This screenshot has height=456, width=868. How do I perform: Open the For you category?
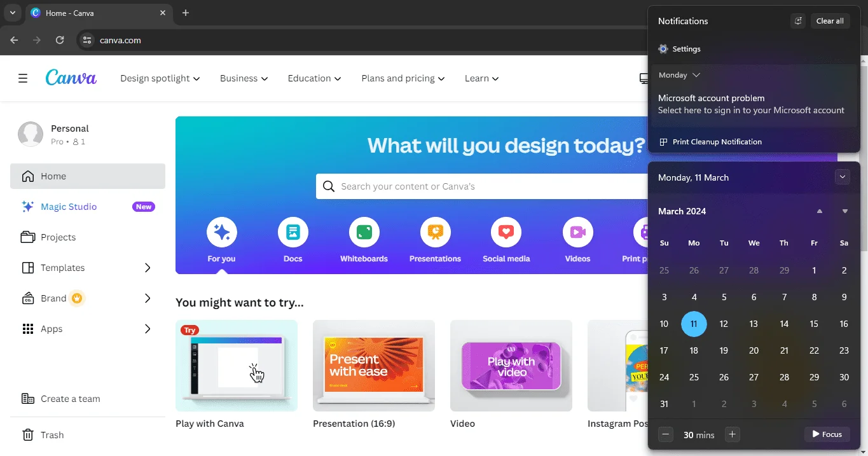coord(221,240)
